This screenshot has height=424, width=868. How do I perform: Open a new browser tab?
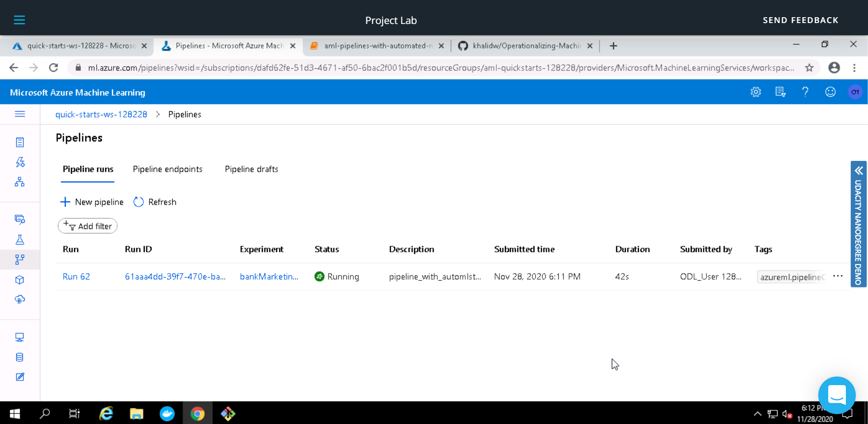(613, 46)
